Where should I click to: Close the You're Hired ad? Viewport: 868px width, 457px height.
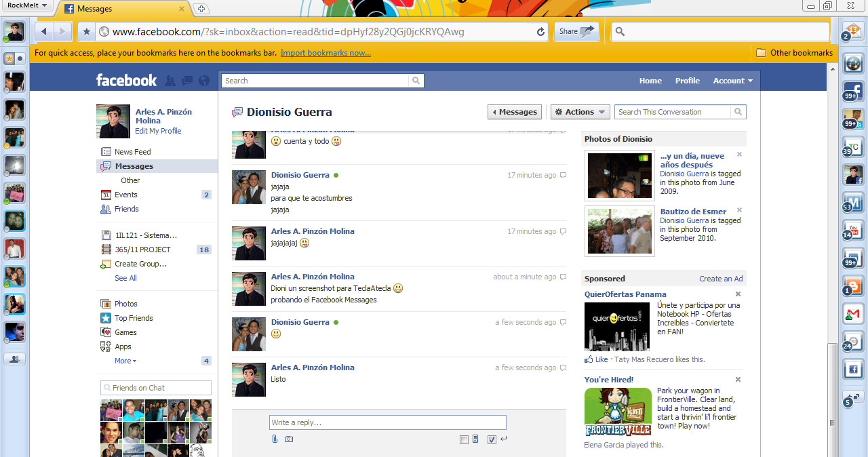point(738,380)
